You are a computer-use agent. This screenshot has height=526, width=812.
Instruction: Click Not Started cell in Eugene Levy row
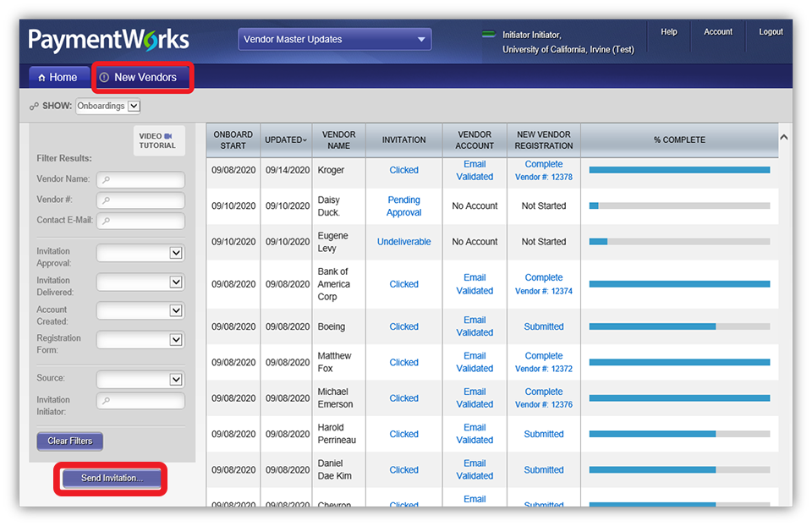[544, 242]
